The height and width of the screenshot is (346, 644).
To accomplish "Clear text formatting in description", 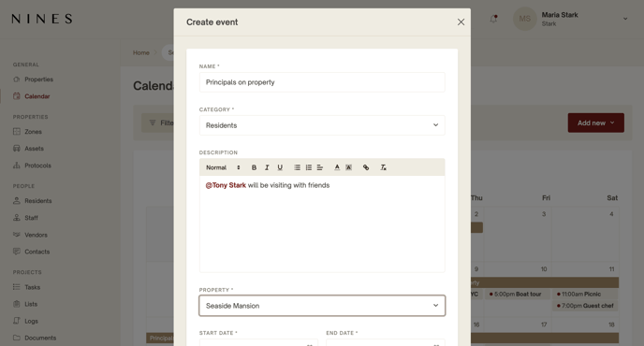I will click(x=383, y=167).
